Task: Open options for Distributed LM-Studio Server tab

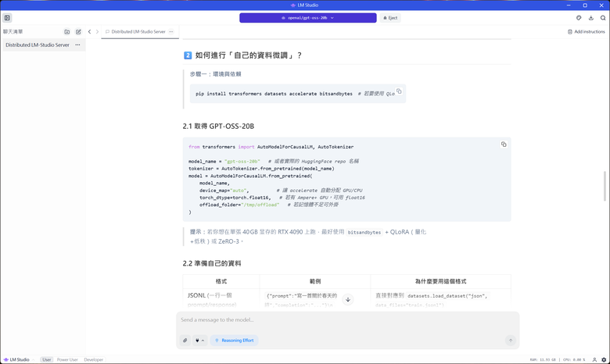Action: tap(171, 32)
